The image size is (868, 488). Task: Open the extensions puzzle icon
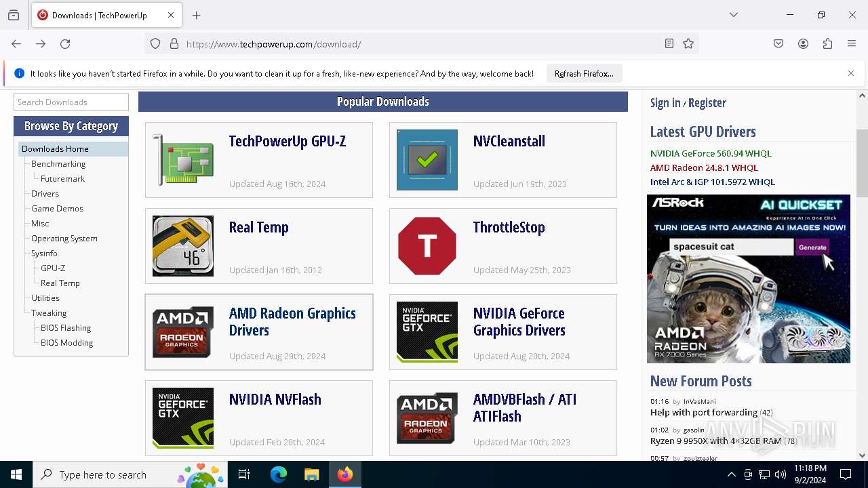pyautogui.click(x=827, y=44)
